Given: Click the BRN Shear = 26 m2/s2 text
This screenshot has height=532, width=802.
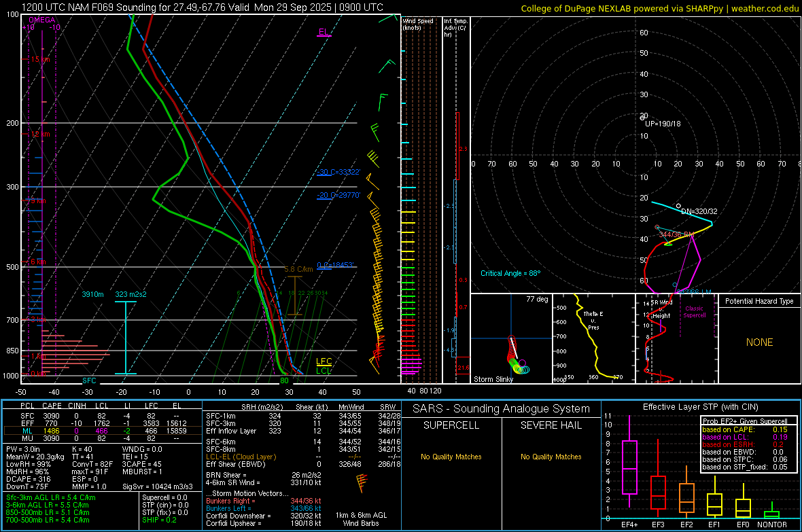Looking at the screenshot, I should click(x=264, y=475).
